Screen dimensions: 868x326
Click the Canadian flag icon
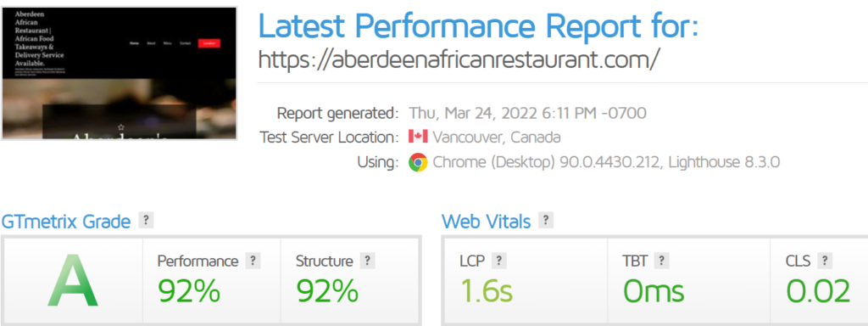[x=418, y=137]
